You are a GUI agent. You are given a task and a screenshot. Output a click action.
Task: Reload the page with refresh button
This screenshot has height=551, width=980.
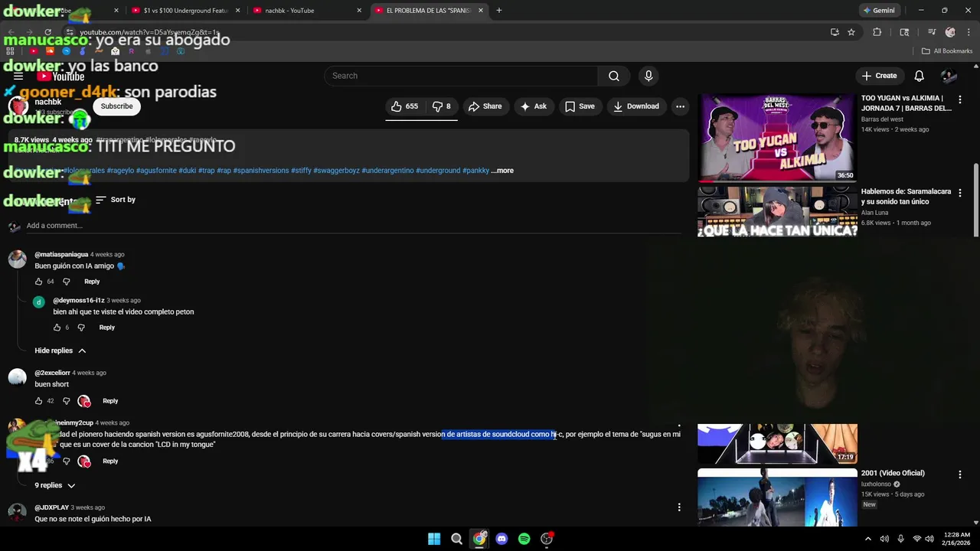47,32
